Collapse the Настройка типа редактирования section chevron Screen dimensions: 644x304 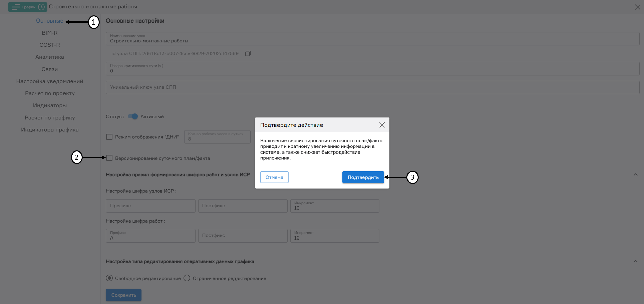635,261
